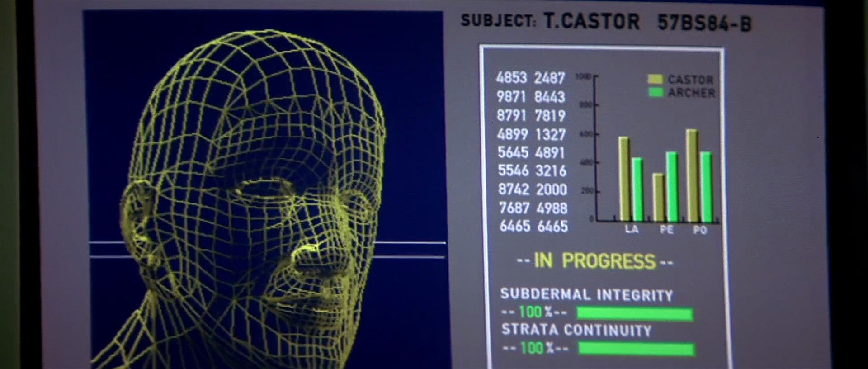Image resolution: width=868 pixels, height=369 pixels.
Task: Select the value "5645"
Action: [513, 152]
